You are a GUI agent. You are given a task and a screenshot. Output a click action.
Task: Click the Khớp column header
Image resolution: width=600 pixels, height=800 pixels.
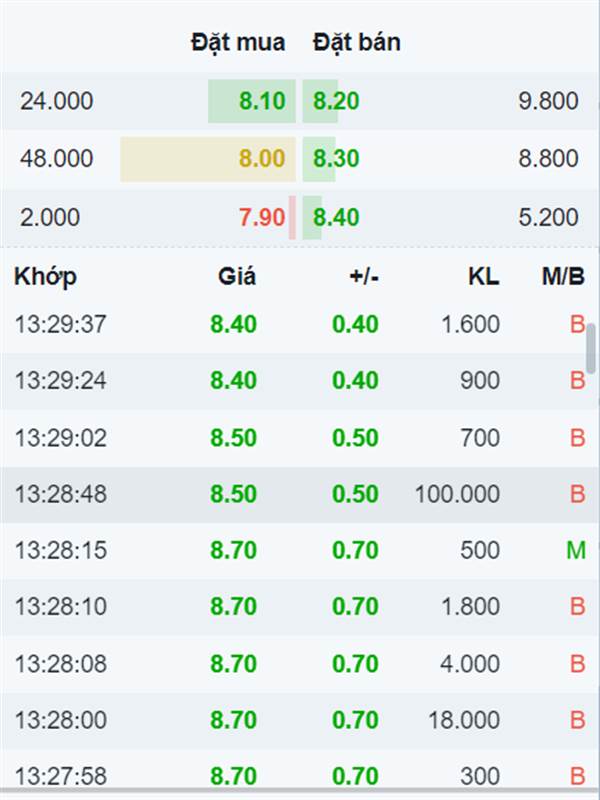tap(45, 278)
